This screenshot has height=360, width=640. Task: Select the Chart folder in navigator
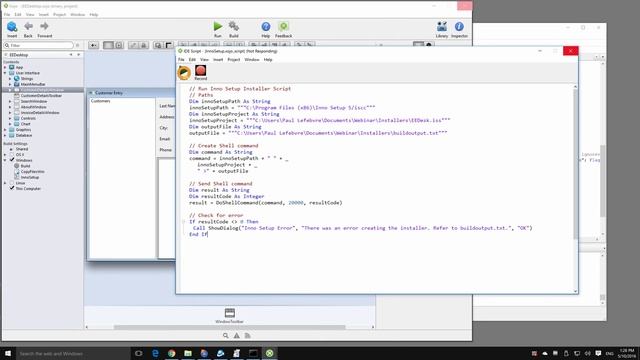[26, 124]
